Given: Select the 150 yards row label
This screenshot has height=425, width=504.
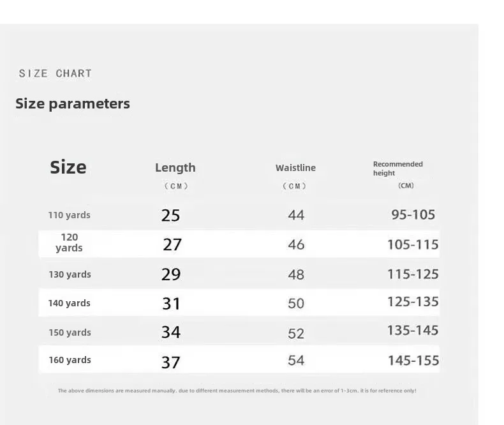Looking at the screenshot, I should point(70,332).
